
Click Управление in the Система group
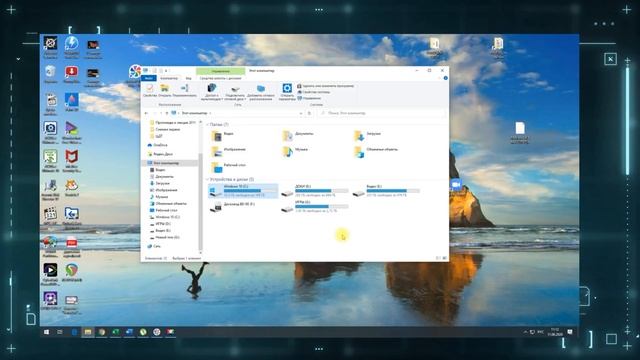click(309, 98)
